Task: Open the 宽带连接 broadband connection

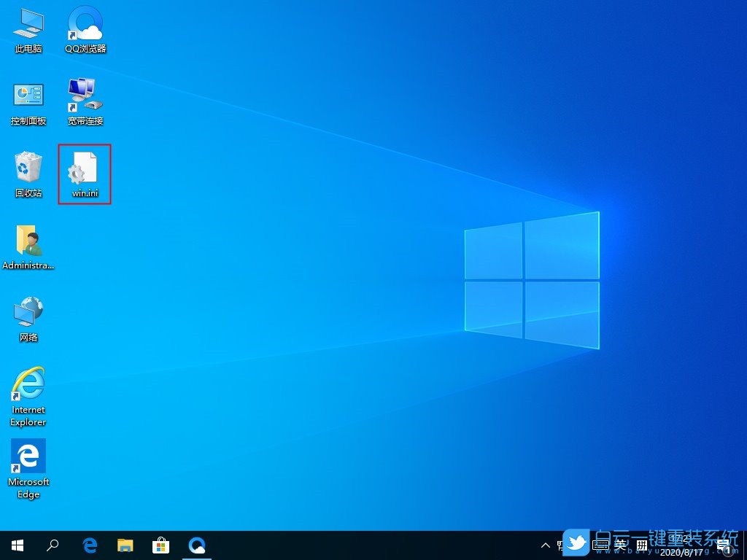Action: click(83, 98)
